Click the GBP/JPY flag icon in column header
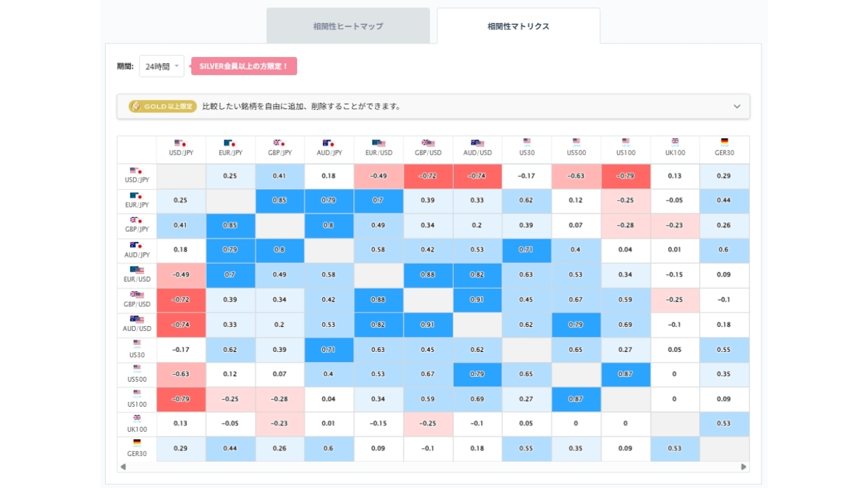 pos(279,143)
